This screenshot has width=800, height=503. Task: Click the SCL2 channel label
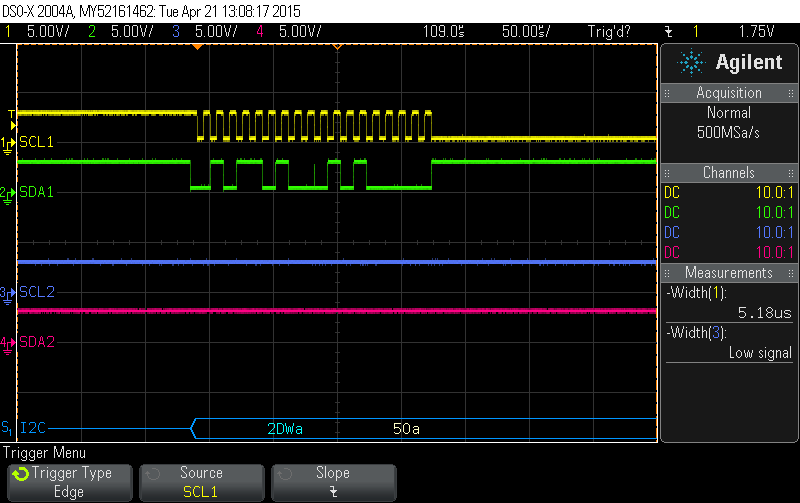[x=37, y=292]
